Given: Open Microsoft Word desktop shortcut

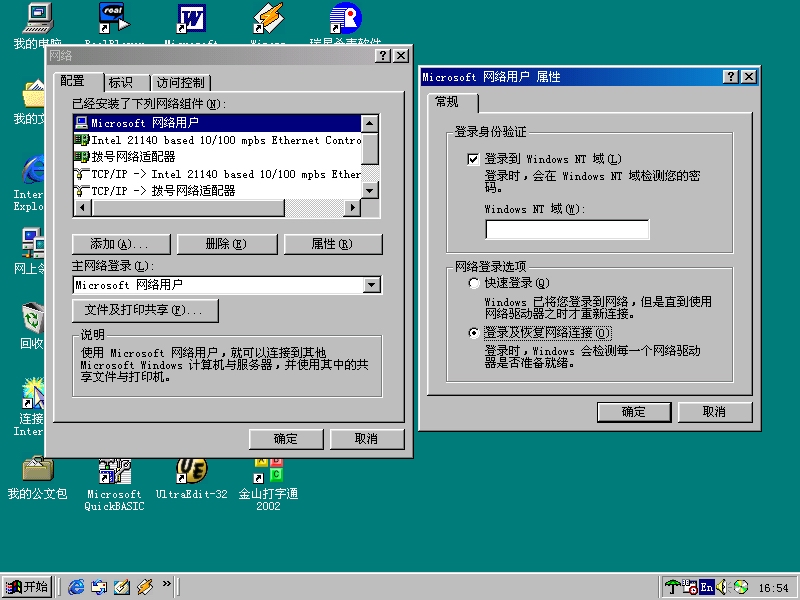Looking at the screenshot, I should (191, 19).
